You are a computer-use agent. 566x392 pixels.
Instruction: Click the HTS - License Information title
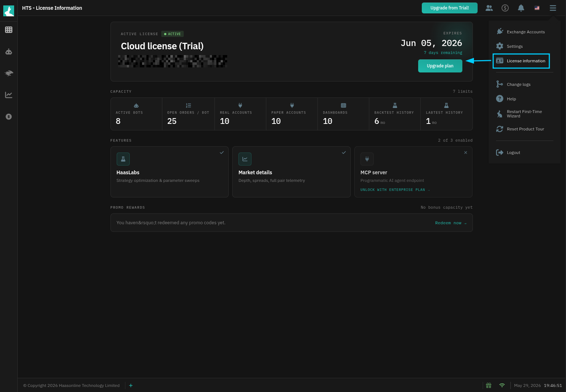tap(52, 8)
